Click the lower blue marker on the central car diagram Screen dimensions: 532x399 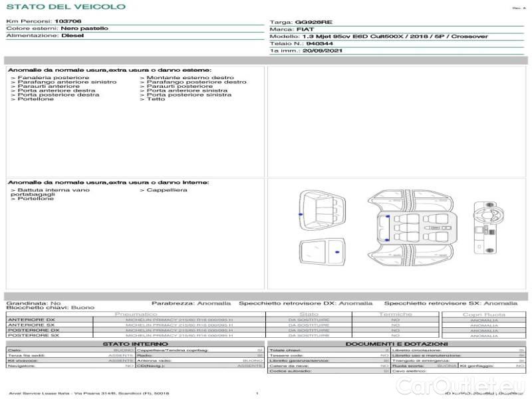click(386, 239)
